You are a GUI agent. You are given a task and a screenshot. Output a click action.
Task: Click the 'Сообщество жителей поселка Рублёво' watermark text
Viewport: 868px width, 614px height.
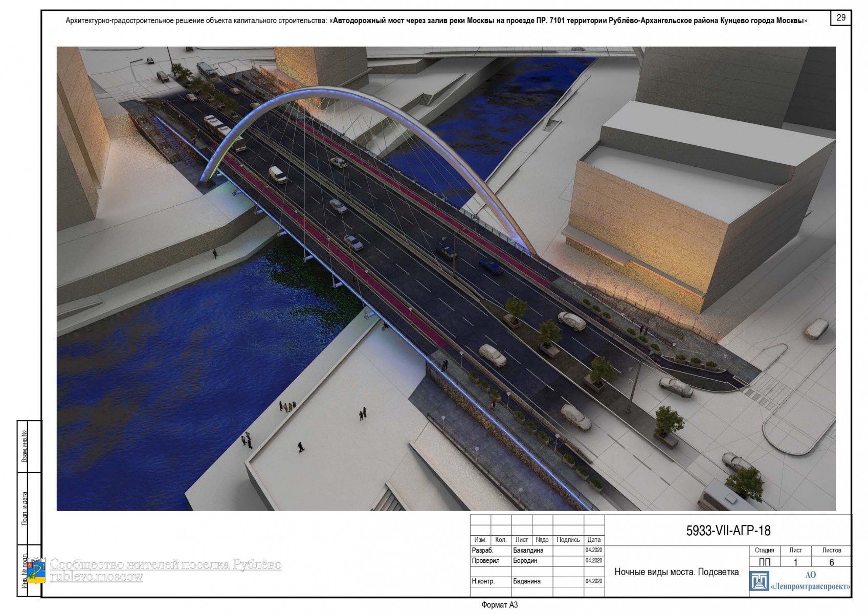tap(165, 564)
